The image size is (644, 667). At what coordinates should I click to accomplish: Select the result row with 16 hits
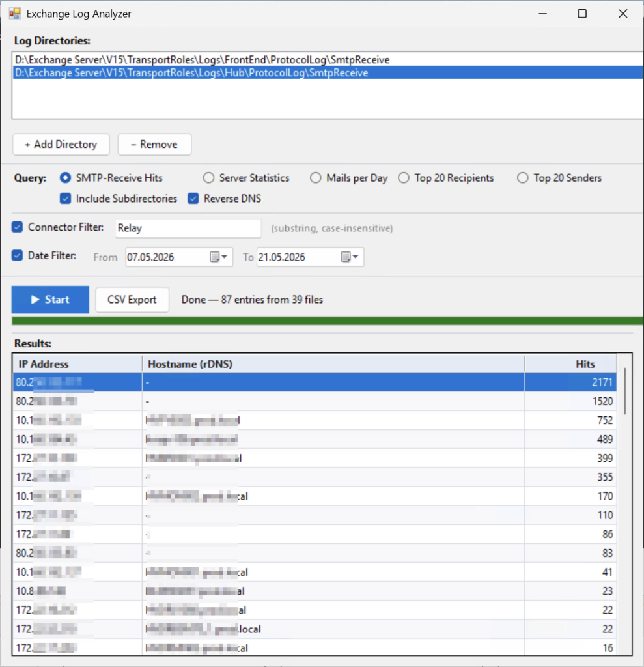[x=315, y=648]
